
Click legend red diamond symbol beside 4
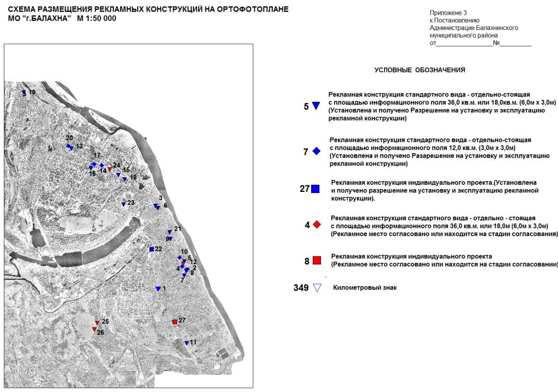coord(317,225)
